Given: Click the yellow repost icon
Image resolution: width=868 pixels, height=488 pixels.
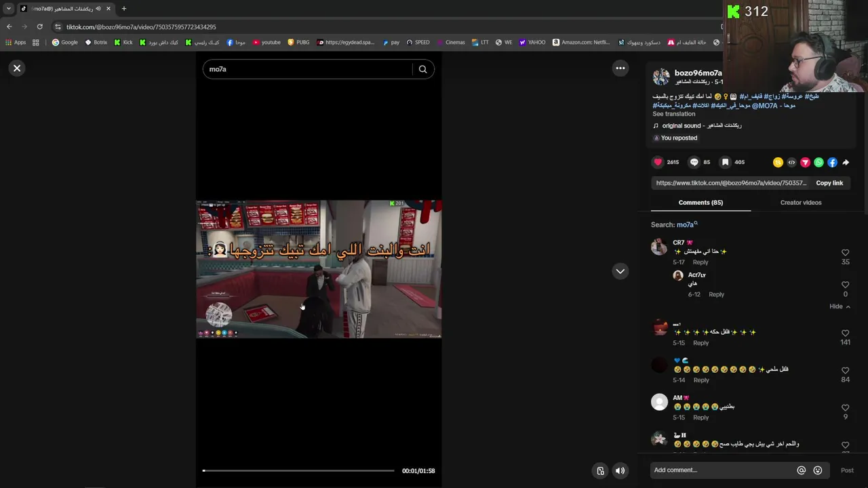Looking at the screenshot, I should (778, 163).
